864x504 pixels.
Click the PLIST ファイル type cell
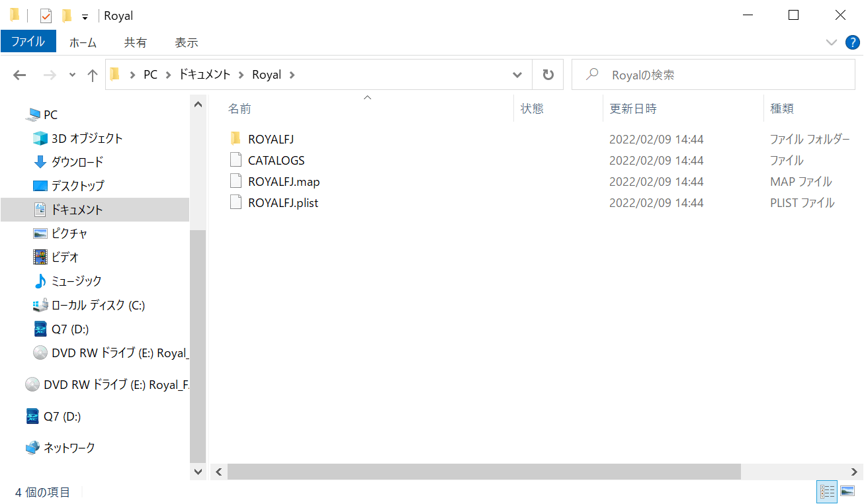[x=802, y=202]
